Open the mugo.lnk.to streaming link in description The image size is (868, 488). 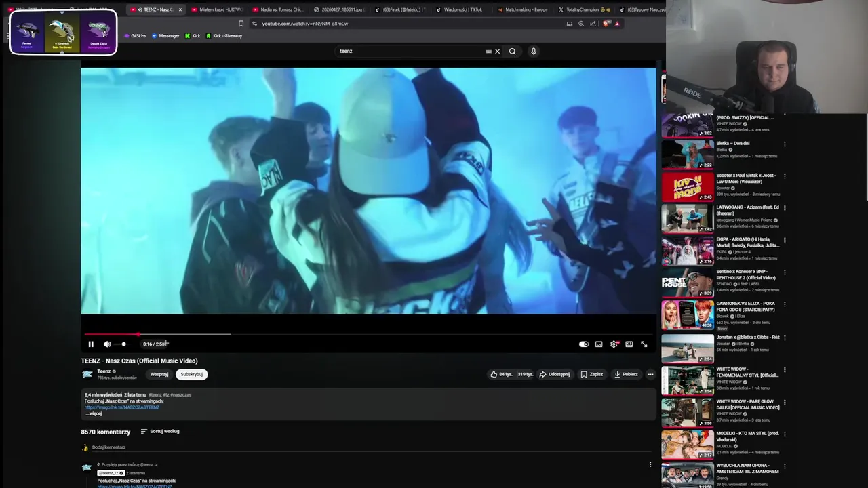pyautogui.click(x=122, y=407)
